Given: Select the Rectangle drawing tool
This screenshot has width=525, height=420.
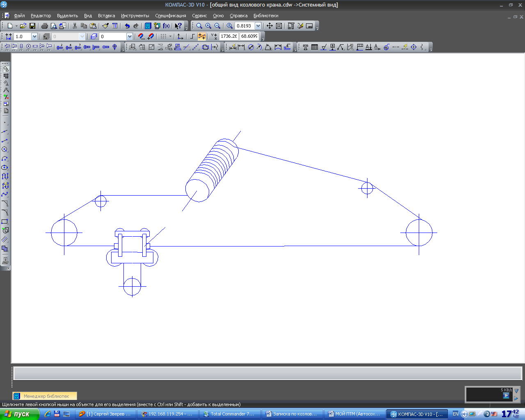Looking at the screenshot, I should pos(5,221).
